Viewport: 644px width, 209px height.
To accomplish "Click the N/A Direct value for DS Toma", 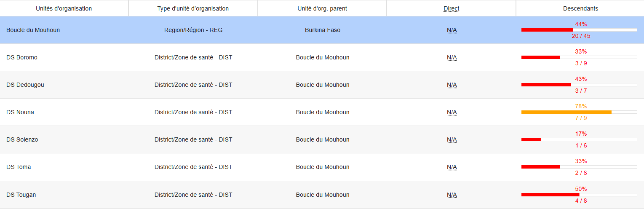I will 452,167.
